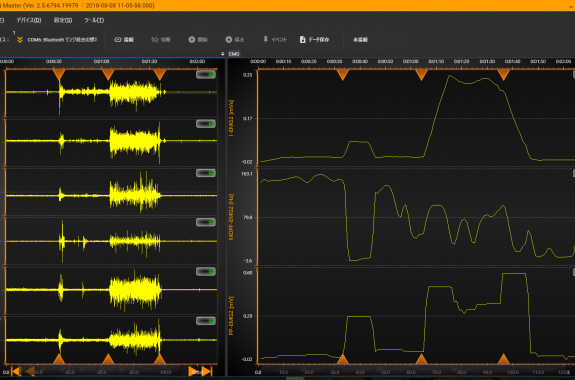
Task: Jump to start of left waveform timeline
Action: (x=15, y=371)
